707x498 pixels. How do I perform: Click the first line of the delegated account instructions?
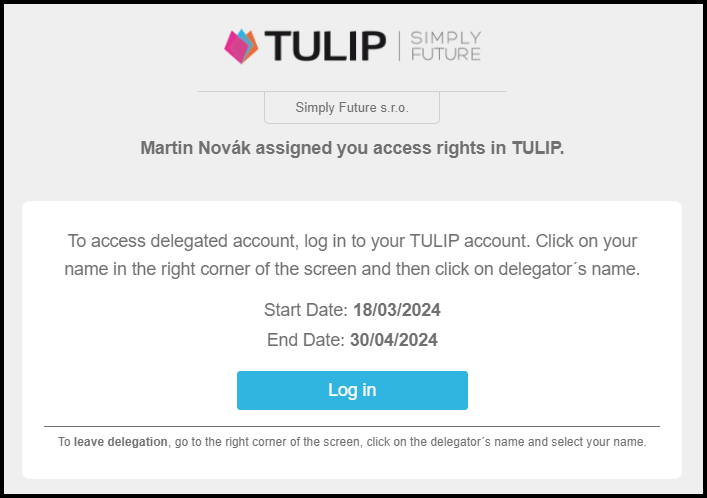pos(352,241)
